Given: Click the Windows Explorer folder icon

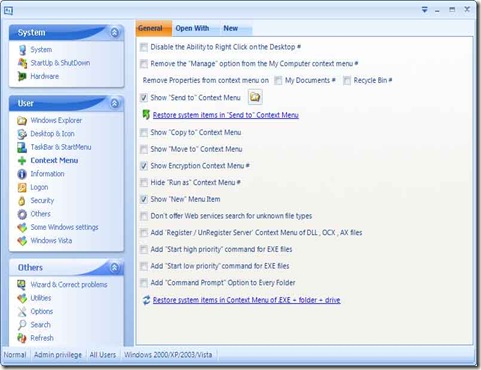Looking at the screenshot, I should (22, 120).
